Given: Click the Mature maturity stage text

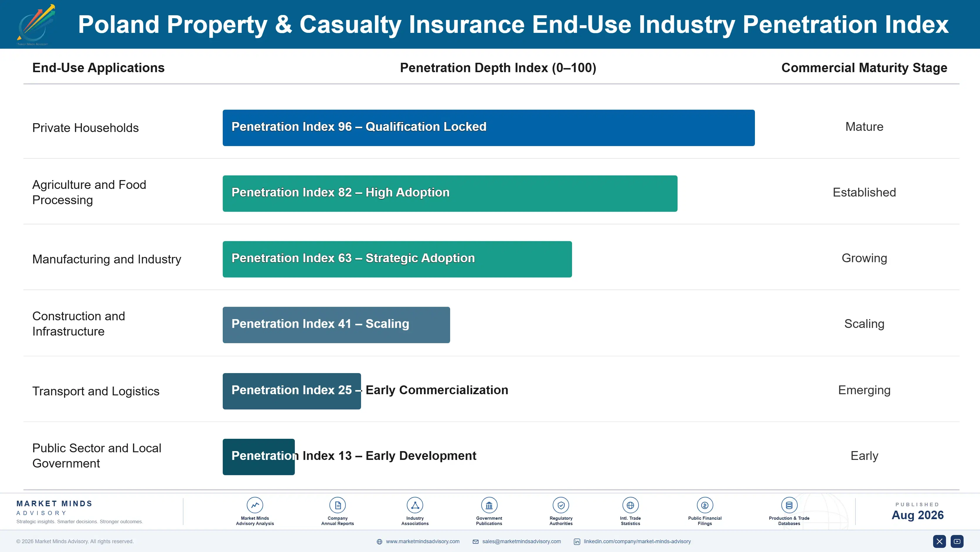Looking at the screenshot, I should pos(864,127).
